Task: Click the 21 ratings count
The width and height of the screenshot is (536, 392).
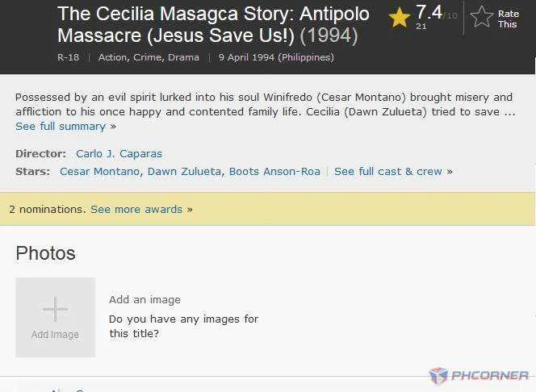Action: pos(421,27)
